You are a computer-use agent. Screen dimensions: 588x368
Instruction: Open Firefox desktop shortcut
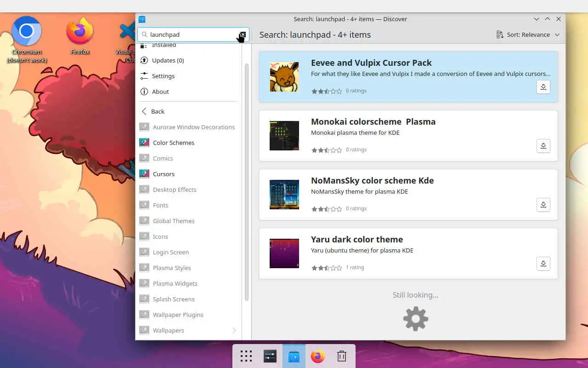(x=80, y=36)
